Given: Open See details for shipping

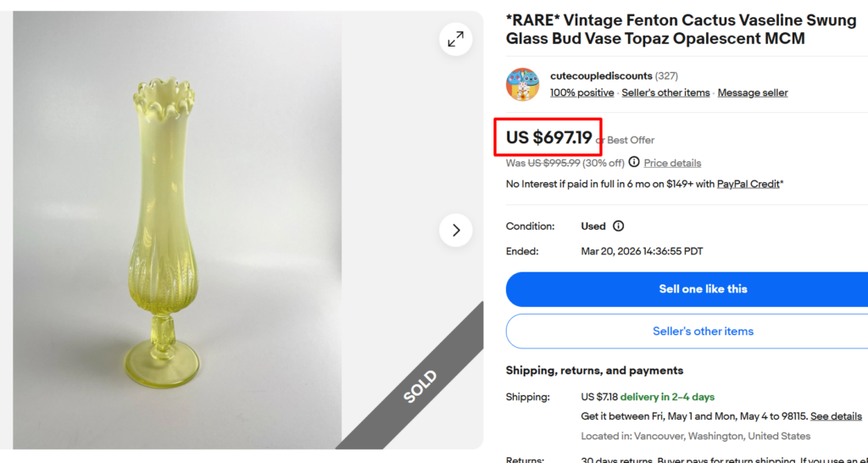Looking at the screenshot, I should (836, 416).
